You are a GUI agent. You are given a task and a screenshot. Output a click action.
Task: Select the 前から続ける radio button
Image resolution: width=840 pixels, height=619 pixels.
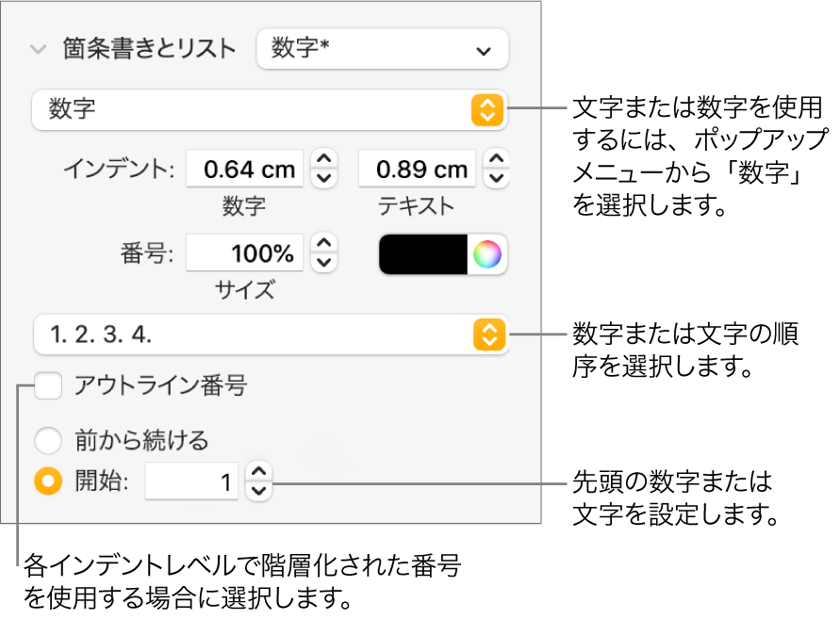click(x=47, y=440)
